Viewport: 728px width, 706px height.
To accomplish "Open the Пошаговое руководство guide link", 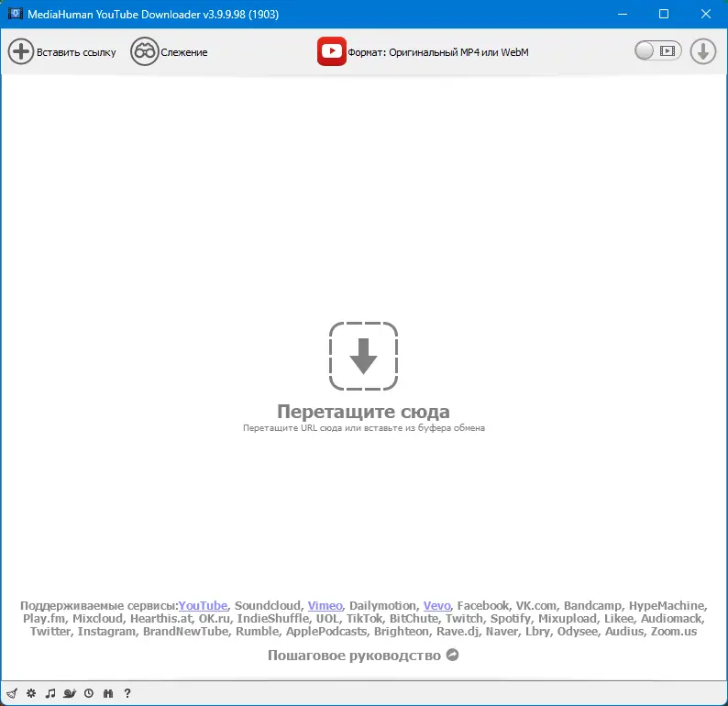I will (x=363, y=655).
